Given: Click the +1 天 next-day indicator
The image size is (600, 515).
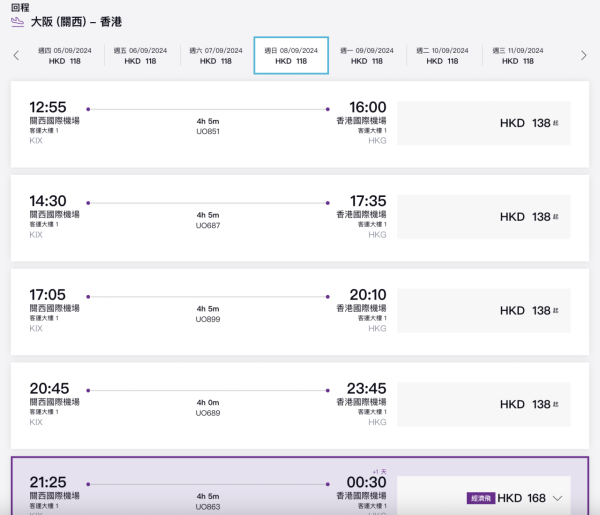Looking at the screenshot, I should click(x=379, y=471).
